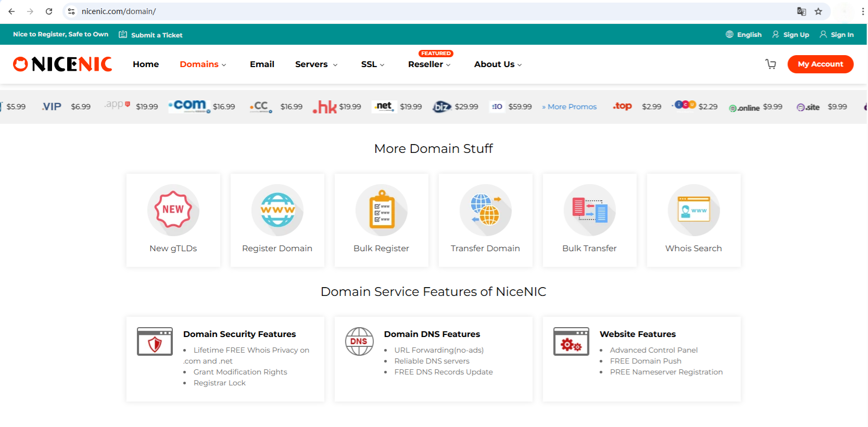
Task: Open the Email menu item
Action: (x=262, y=64)
